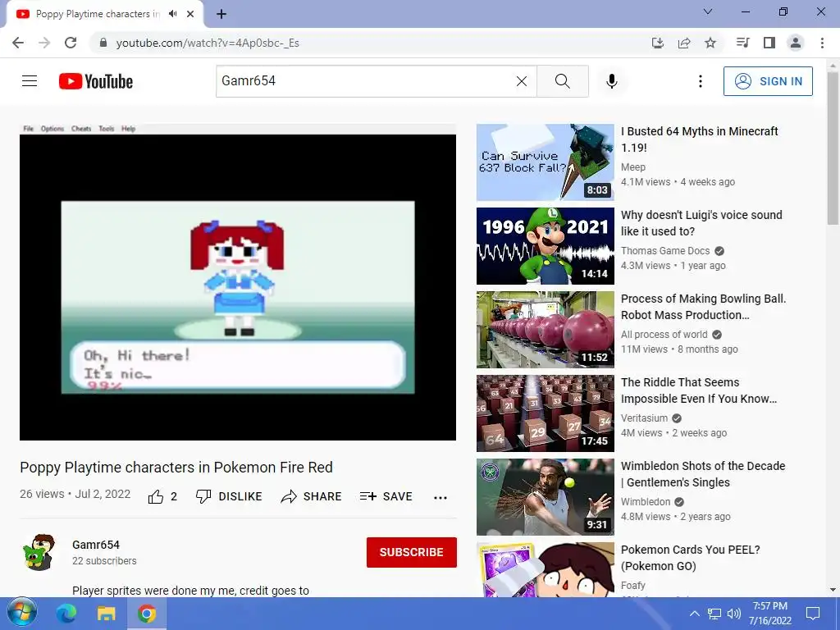
Task: Share the video
Action: [311, 496]
